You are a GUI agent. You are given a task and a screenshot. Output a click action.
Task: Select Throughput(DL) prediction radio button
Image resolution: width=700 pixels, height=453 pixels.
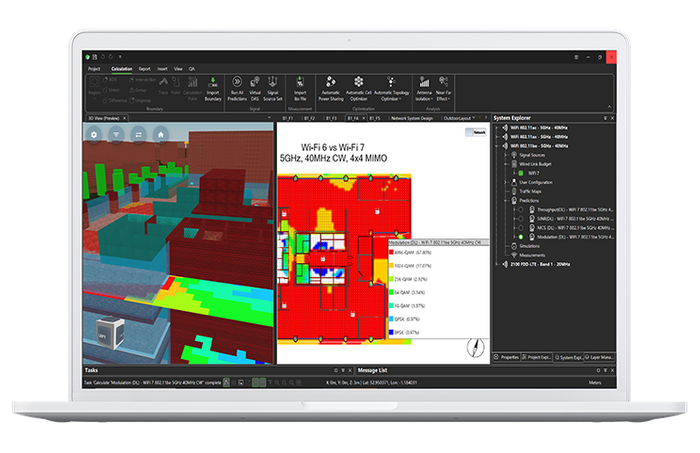coord(521,209)
